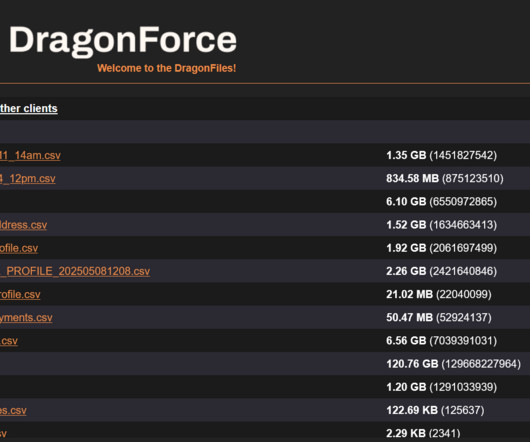Open the '_PROFILE_202505081208.csv' file
The image size is (530, 442).
tap(75, 271)
